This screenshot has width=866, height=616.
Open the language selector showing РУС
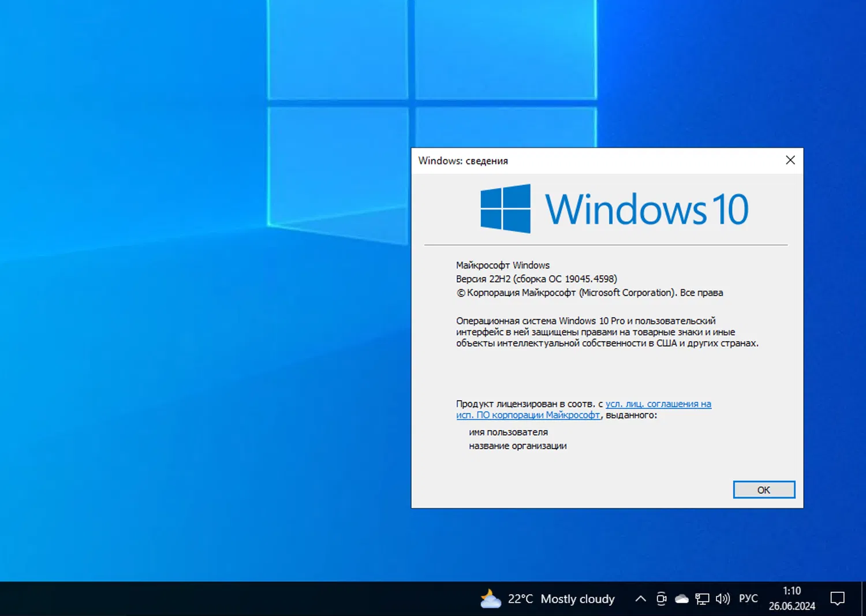coord(748,599)
